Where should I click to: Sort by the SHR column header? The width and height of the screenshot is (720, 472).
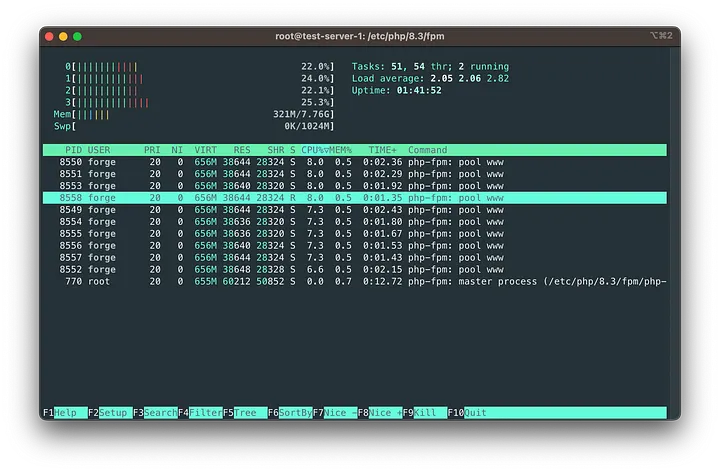tap(276, 150)
